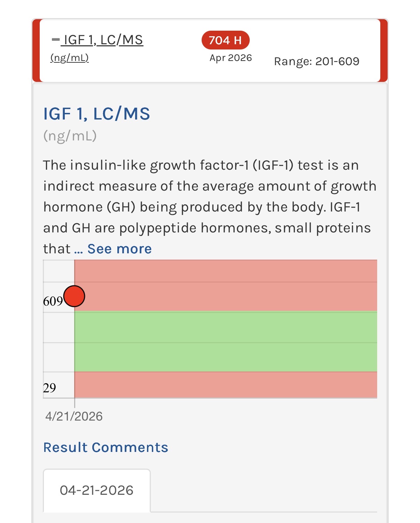Viewport: 420px width, 523px height.
Task: Click the Range: 201-609 text
Action: 316,61
